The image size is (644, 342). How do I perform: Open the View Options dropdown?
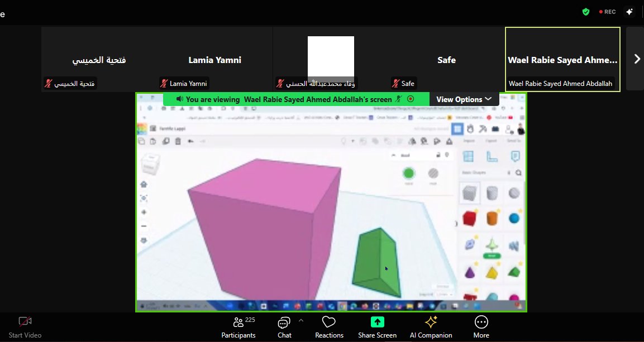tap(464, 99)
